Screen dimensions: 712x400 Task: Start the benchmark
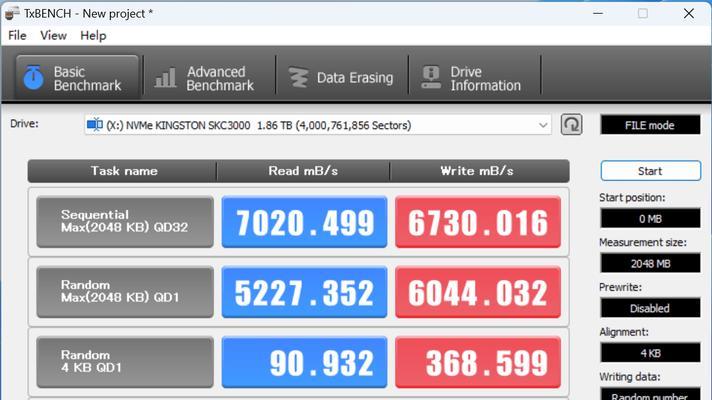(650, 171)
